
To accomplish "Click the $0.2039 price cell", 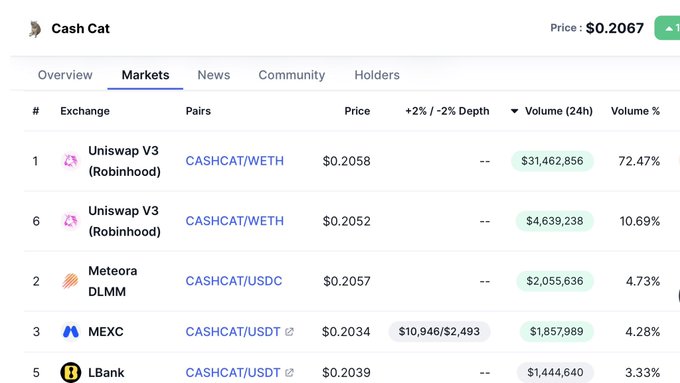I will click(x=347, y=373).
